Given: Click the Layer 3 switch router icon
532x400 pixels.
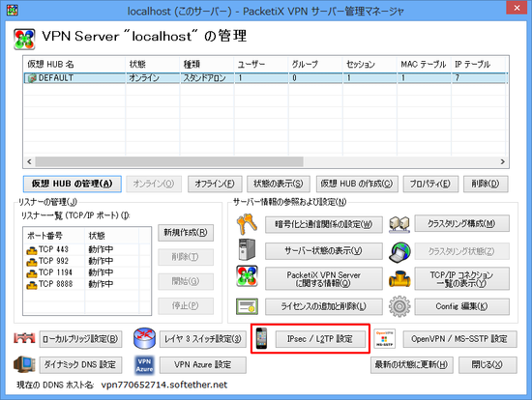Looking at the screenshot, I should [x=144, y=338].
